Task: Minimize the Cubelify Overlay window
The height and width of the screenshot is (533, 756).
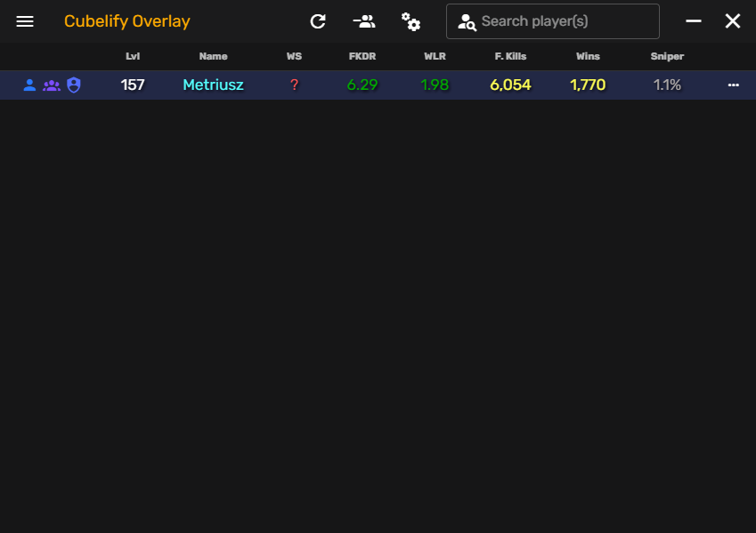Action: point(694,21)
